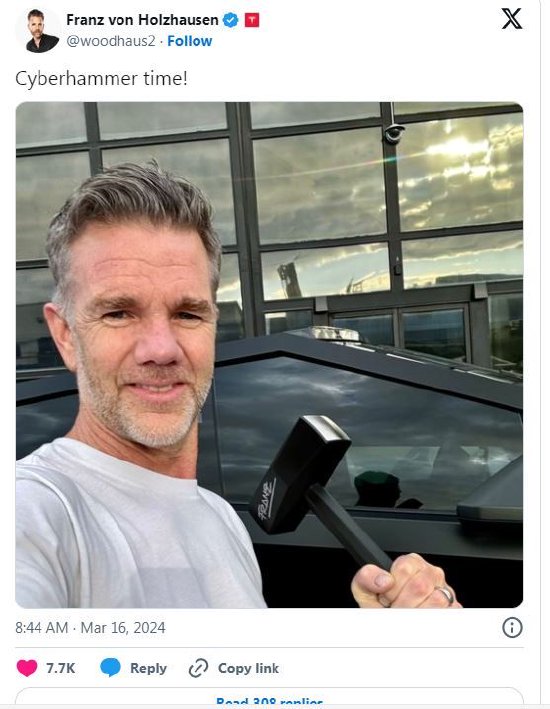Click the blue reply bubble icon
The image size is (550, 709).
coord(110,668)
